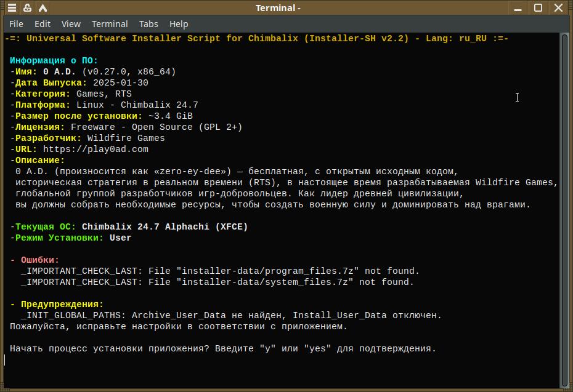Viewport: 573px width, 392px height.
Task: Open the Tabs menu
Action: tap(148, 24)
